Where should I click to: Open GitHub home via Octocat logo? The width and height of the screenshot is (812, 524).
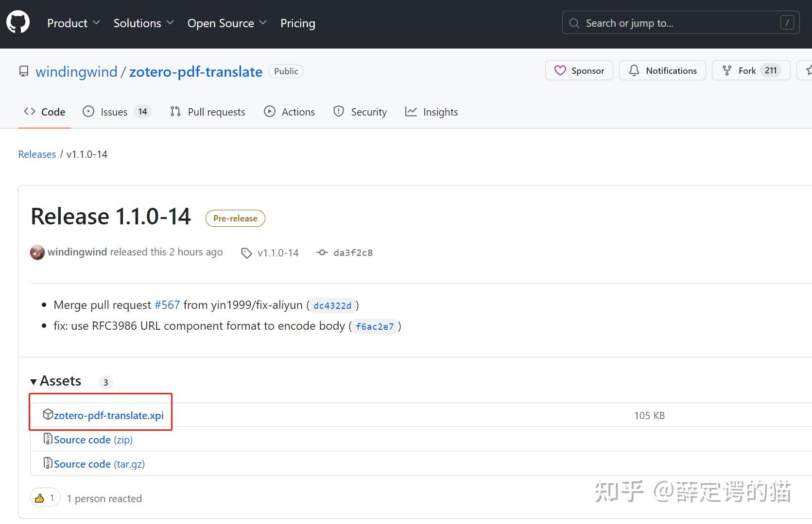[18, 23]
